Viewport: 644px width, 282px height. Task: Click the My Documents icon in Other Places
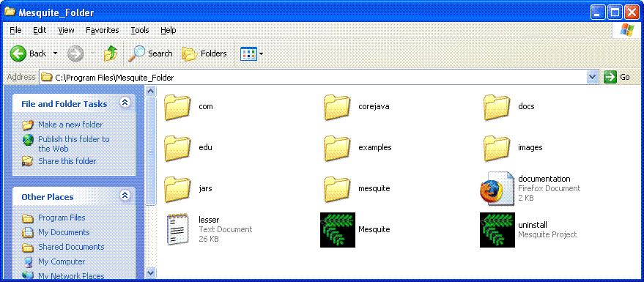point(28,232)
